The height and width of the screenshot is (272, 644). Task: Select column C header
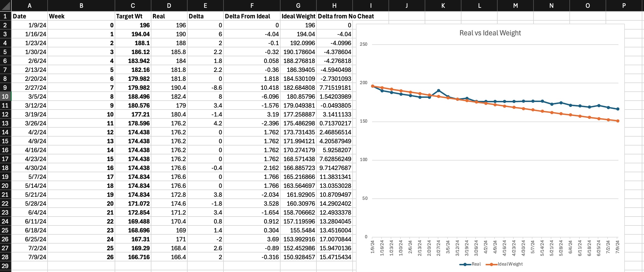coord(133,6)
